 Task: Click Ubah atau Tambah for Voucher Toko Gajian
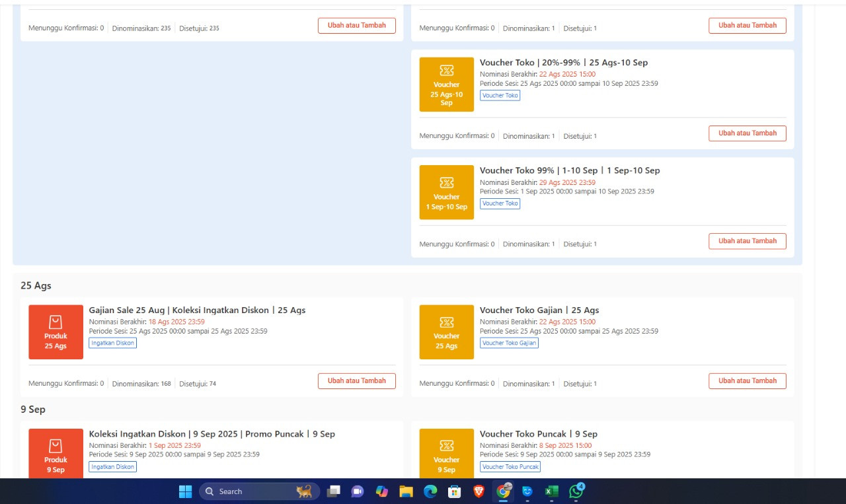point(748,381)
